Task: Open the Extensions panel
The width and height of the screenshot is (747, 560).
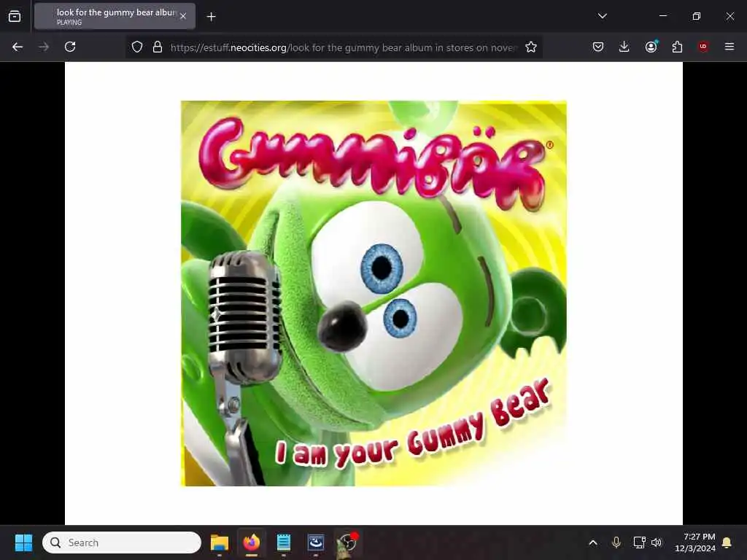Action: pos(677,47)
